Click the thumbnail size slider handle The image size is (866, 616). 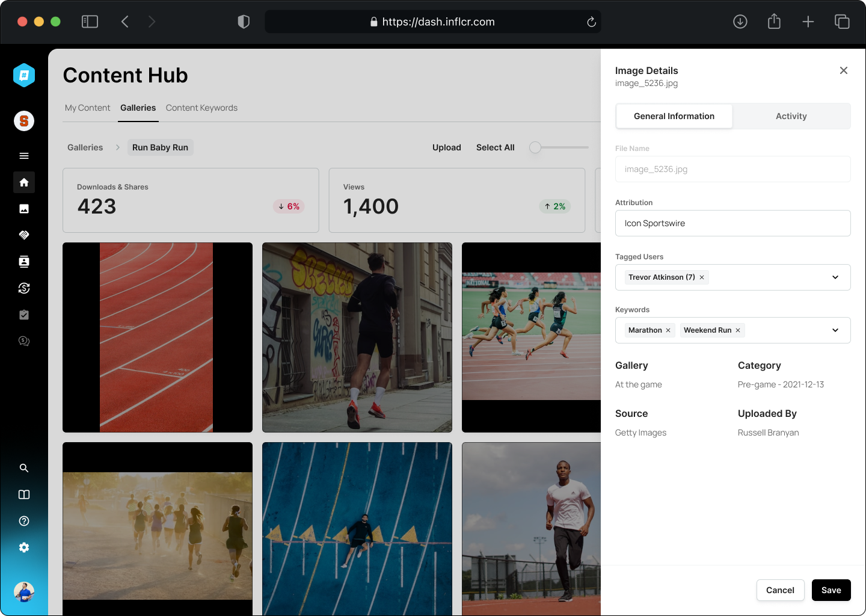pyautogui.click(x=535, y=147)
